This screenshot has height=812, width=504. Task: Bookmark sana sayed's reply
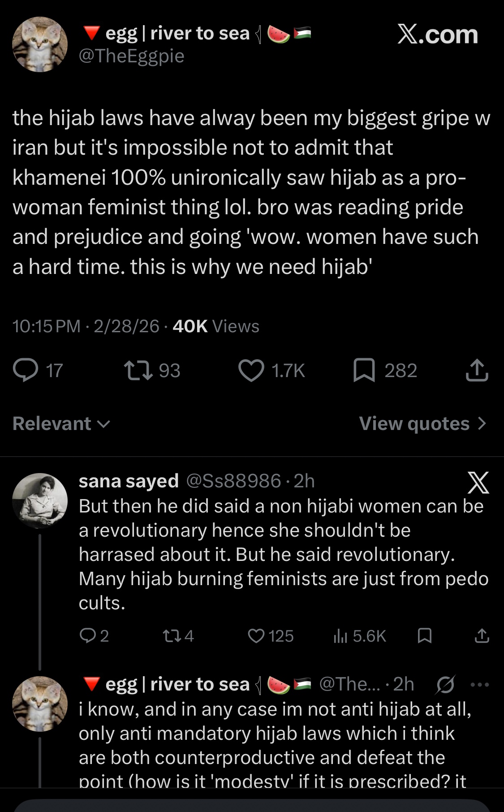tap(424, 636)
